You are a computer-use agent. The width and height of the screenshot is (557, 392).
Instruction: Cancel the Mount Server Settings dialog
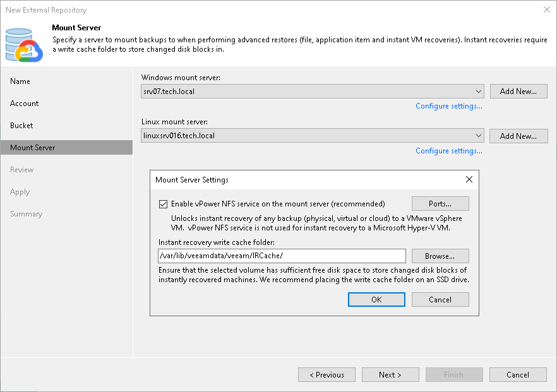[x=440, y=299]
